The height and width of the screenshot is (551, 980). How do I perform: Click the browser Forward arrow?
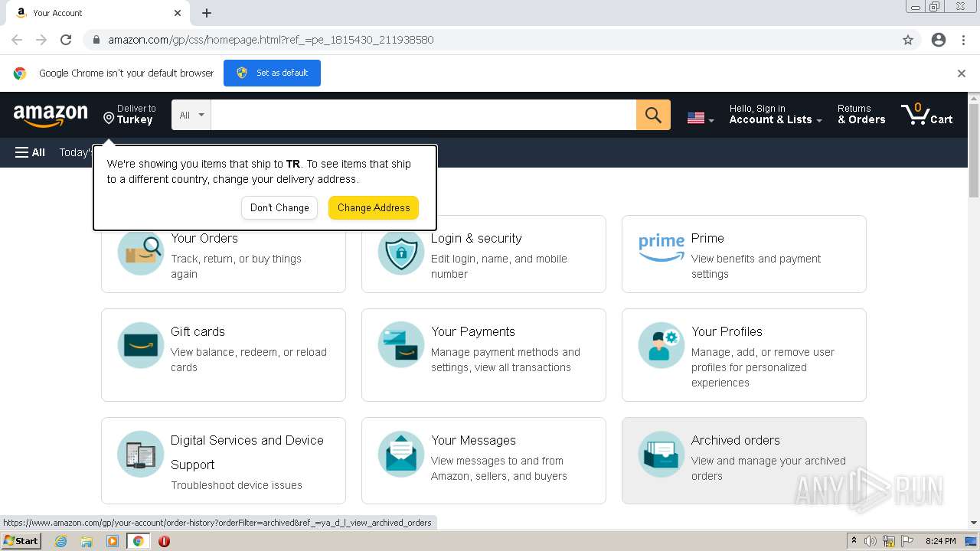[41, 40]
